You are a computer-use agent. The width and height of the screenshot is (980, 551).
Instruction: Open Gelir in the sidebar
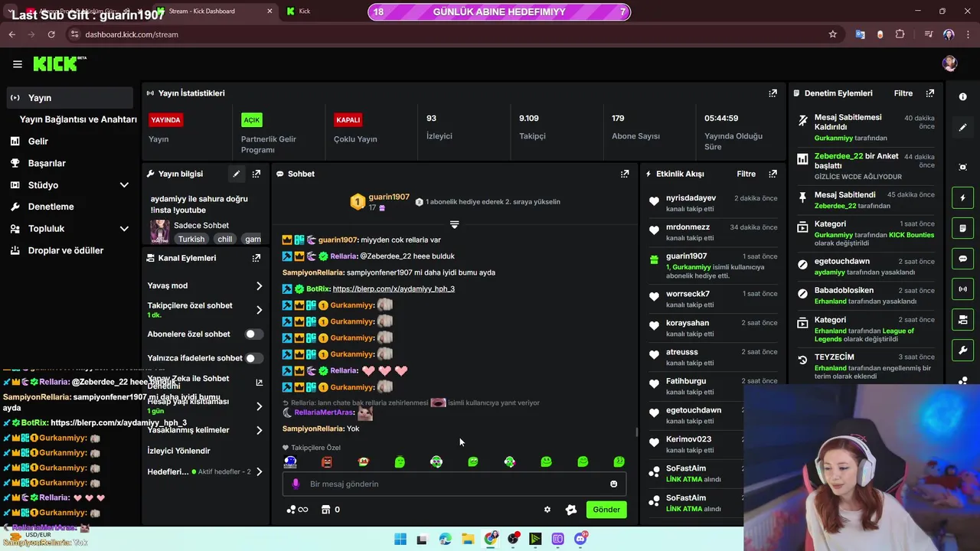pyautogui.click(x=38, y=142)
